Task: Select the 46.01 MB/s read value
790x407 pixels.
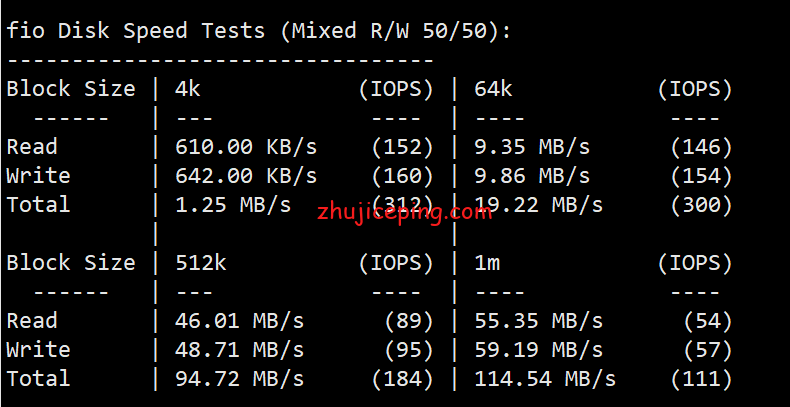Action: [x=239, y=321]
